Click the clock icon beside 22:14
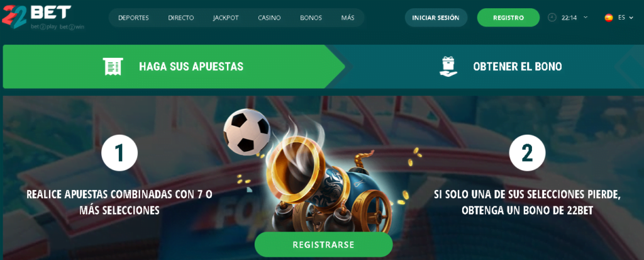The image size is (644, 260). click(x=552, y=18)
